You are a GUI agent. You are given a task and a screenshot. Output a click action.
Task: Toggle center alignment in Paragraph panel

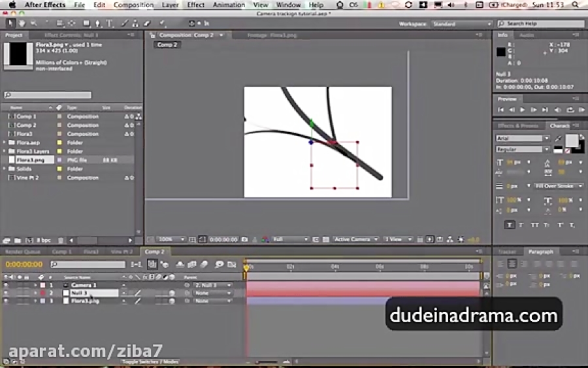point(512,263)
